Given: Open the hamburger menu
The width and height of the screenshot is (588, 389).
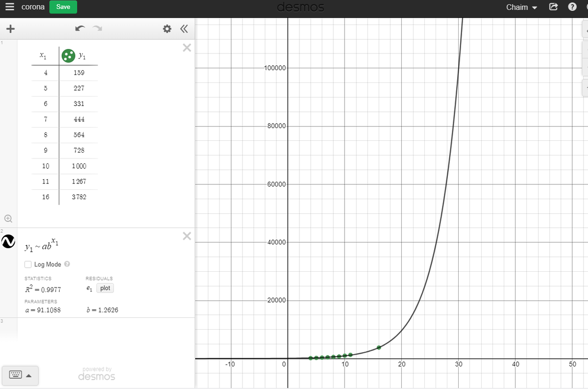Looking at the screenshot, I should pos(10,7).
